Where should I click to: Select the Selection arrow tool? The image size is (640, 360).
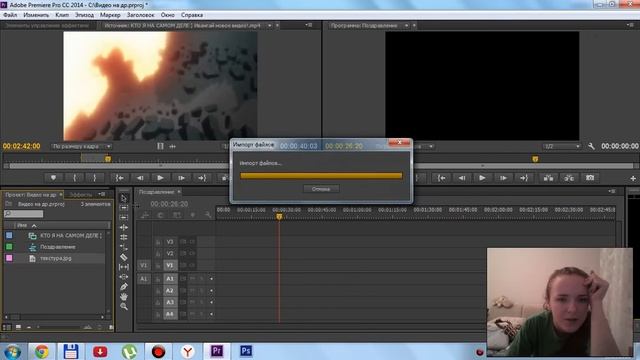(x=124, y=198)
